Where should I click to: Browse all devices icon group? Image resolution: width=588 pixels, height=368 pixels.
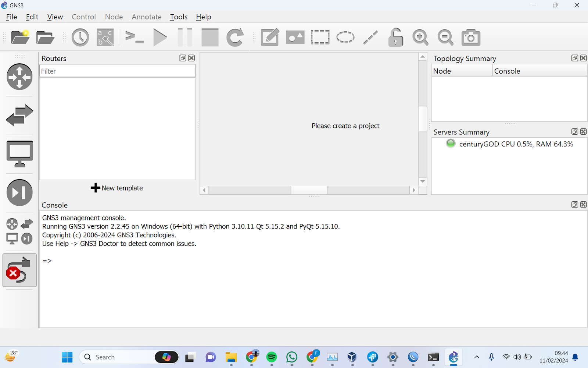point(19,231)
